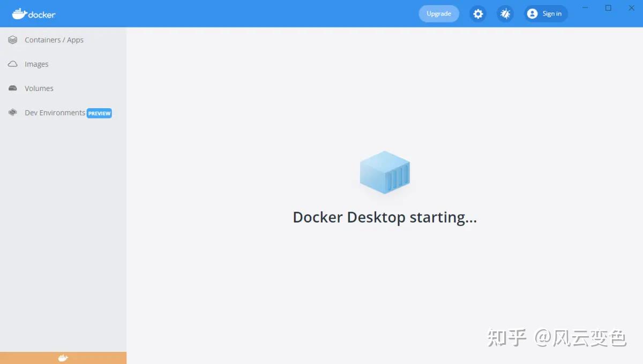
Task: Minimize the Docker Desktop window
Action: (x=585, y=7)
